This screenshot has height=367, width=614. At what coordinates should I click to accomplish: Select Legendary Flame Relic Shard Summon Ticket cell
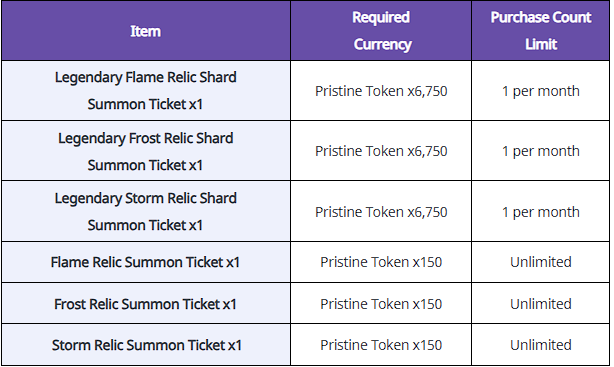pos(146,90)
